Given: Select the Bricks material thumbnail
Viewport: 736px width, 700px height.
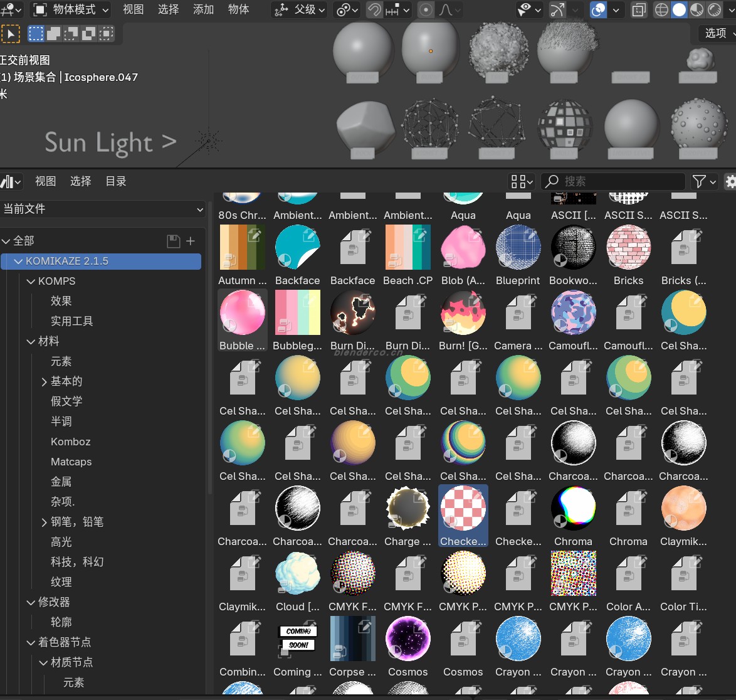Looking at the screenshot, I should coord(629,247).
